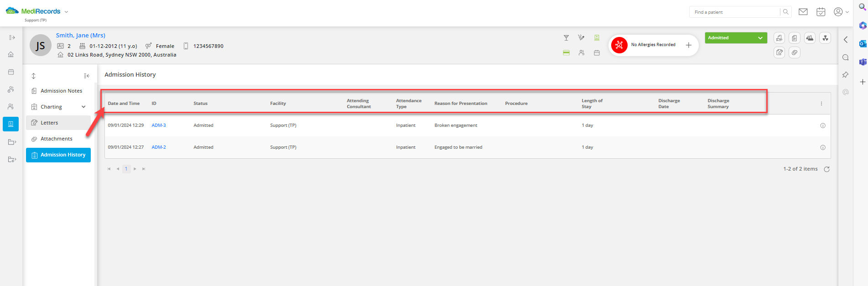This screenshot has width=868, height=286.
Task: Click the Broken engagement reason cell
Action: pyautogui.click(x=456, y=125)
